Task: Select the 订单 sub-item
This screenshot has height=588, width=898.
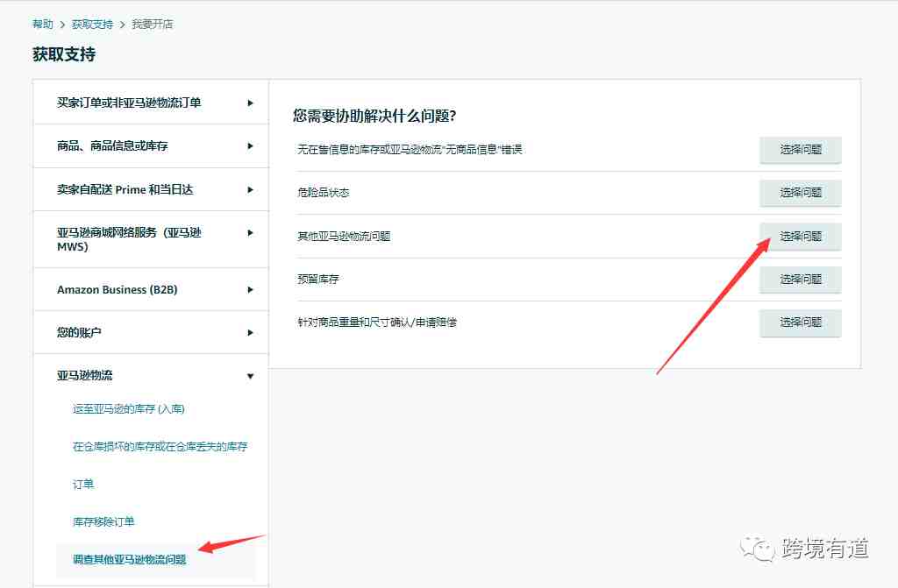Action: 83,485
